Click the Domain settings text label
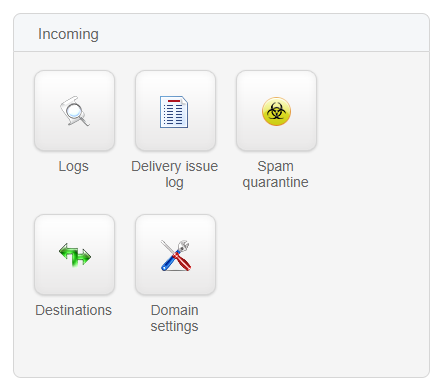The height and width of the screenshot is (391, 446). [x=175, y=318]
